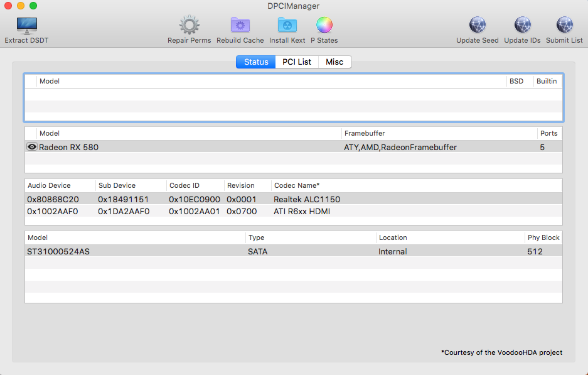This screenshot has width=588, height=375.
Task: Click audio device 0x80868C20
Action: tap(53, 199)
